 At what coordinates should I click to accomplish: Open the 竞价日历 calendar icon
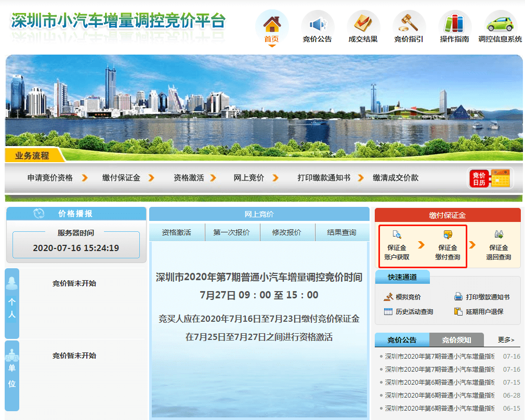tap(491, 178)
